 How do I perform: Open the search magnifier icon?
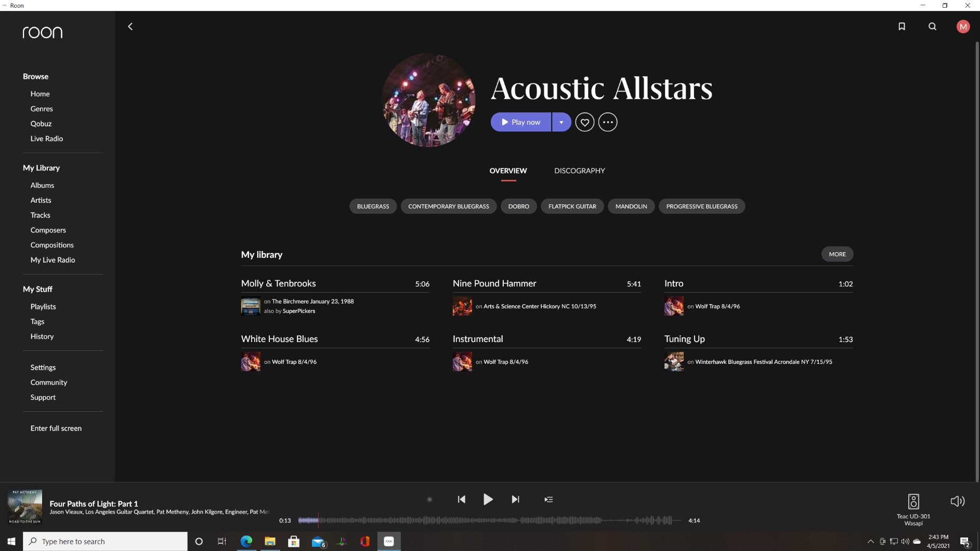(x=932, y=27)
